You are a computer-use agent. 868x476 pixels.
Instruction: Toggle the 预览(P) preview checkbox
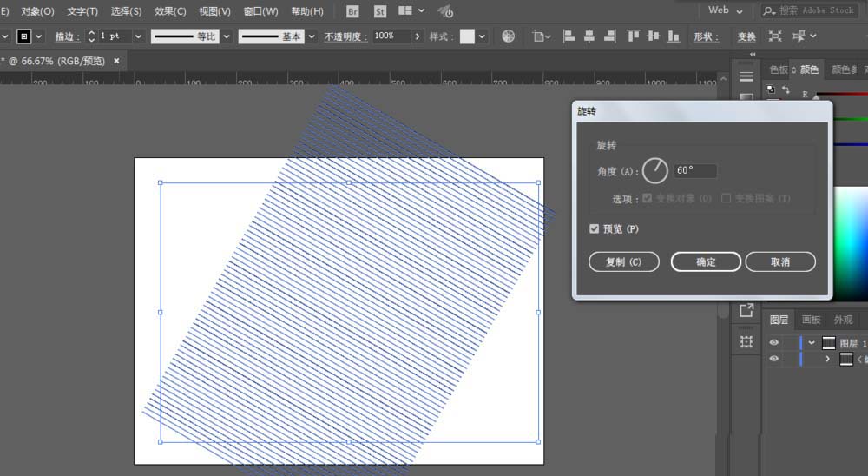pyautogui.click(x=594, y=228)
